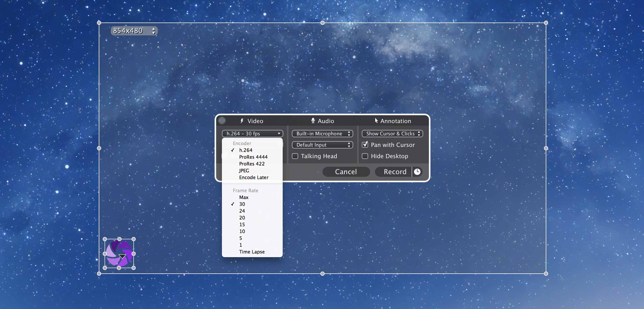Enable the Talking Head checkbox
The image size is (644, 309).
[295, 156]
